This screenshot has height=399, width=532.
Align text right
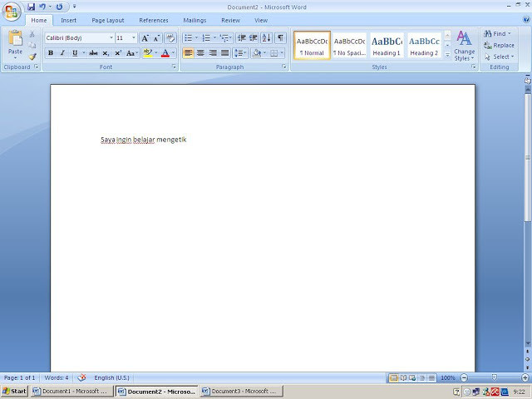click(x=213, y=53)
